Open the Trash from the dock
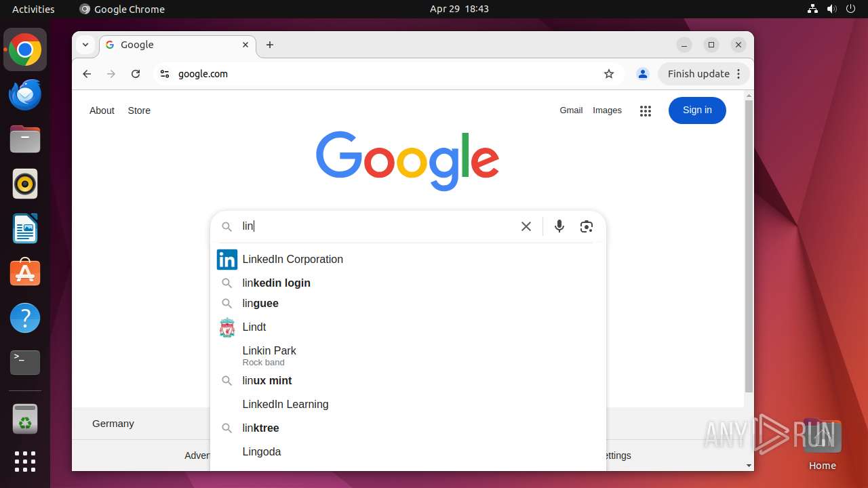This screenshot has height=488, width=868. pos(25,419)
